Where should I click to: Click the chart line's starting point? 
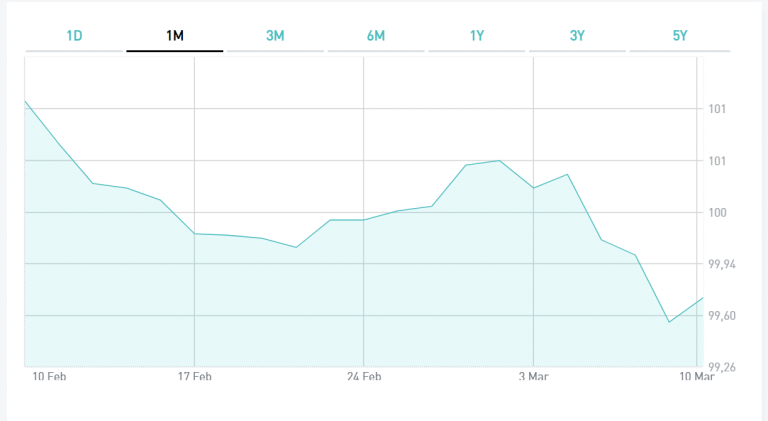click(25, 101)
